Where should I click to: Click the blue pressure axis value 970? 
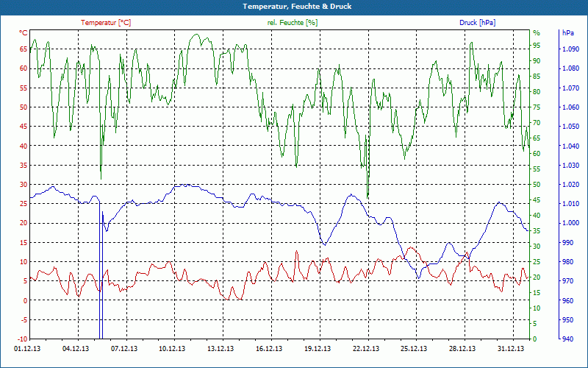pyautogui.click(x=568, y=281)
